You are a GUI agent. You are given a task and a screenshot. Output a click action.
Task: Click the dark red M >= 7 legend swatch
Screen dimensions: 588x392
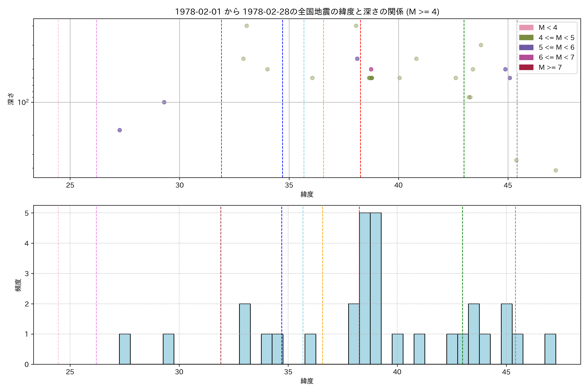(x=526, y=67)
